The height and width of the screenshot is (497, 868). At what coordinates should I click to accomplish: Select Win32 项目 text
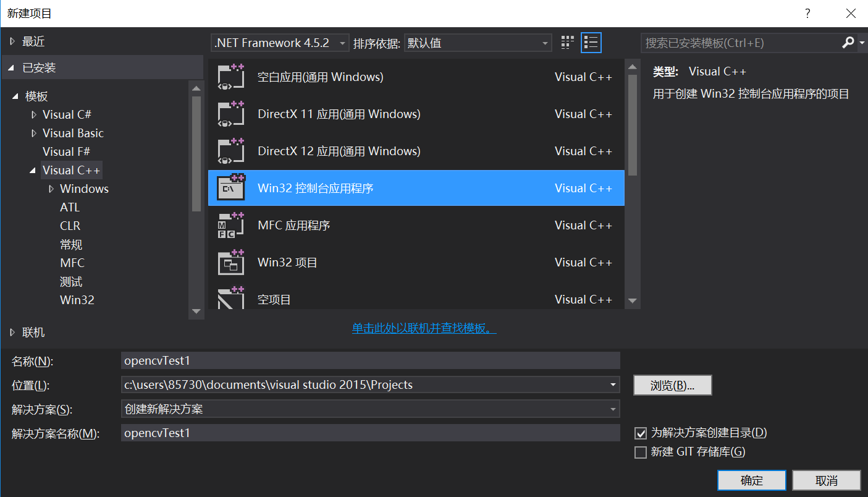[x=288, y=263]
